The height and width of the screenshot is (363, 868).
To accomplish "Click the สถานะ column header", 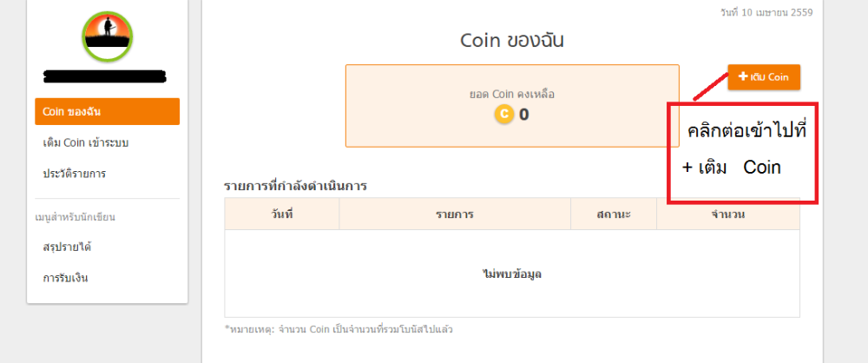I will pyautogui.click(x=614, y=214).
